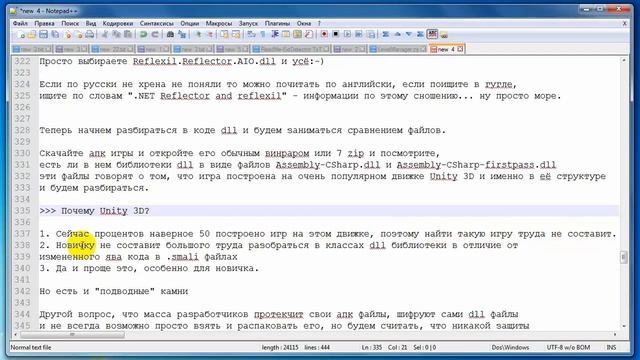Image resolution: width=640 pixels, height=360 pixels.
Task: Create a new document with the New icon
Action: click(x=21, y=35)
